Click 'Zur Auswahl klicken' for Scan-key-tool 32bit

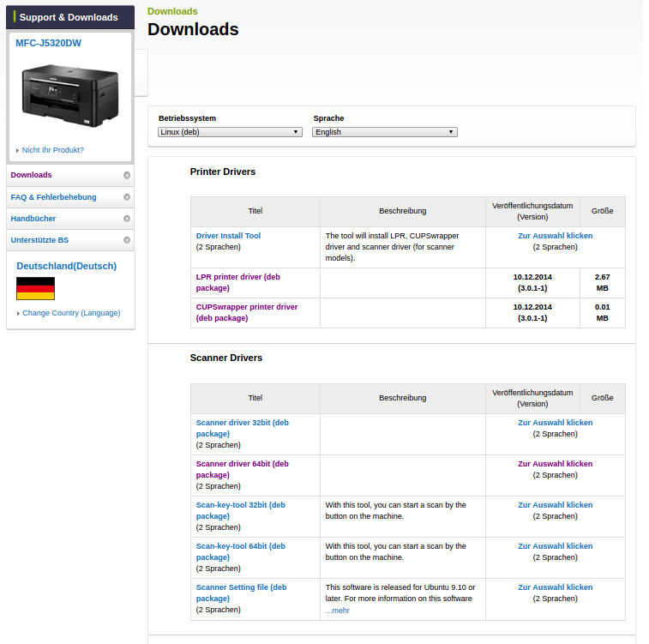click(x=556, y=505)
